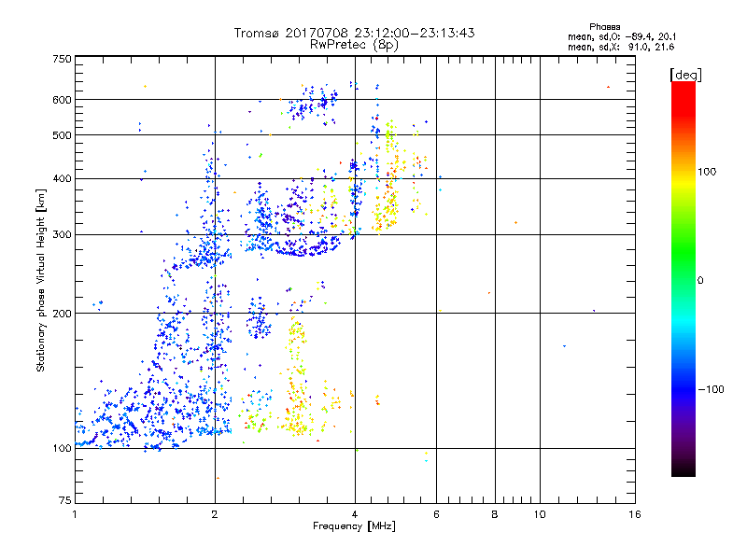Click the 'mean, sd,X: 91.0, 21.6' statistics line
The height and width of the screenshot is (560, 747).
tap(621, 47)
